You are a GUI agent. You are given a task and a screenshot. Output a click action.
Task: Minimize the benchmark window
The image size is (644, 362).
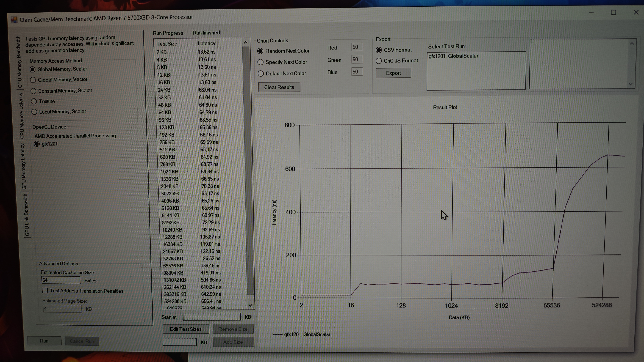coord(591,13)
